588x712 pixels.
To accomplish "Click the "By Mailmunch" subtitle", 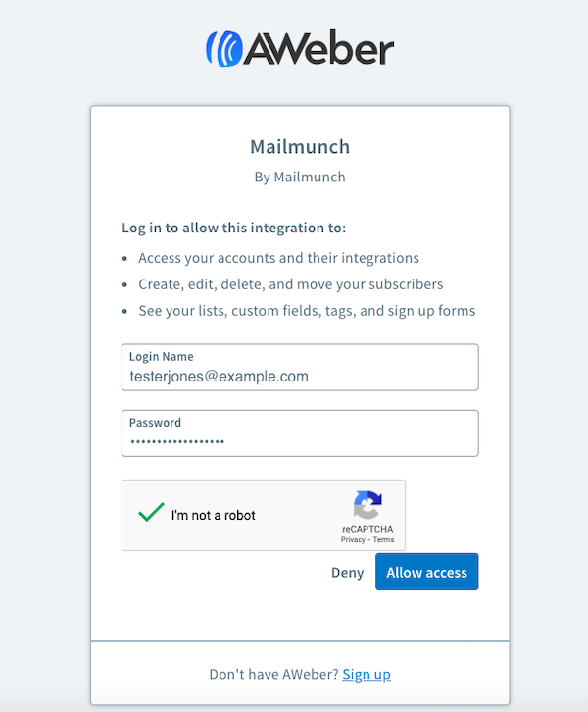I will tap(300, 178).
